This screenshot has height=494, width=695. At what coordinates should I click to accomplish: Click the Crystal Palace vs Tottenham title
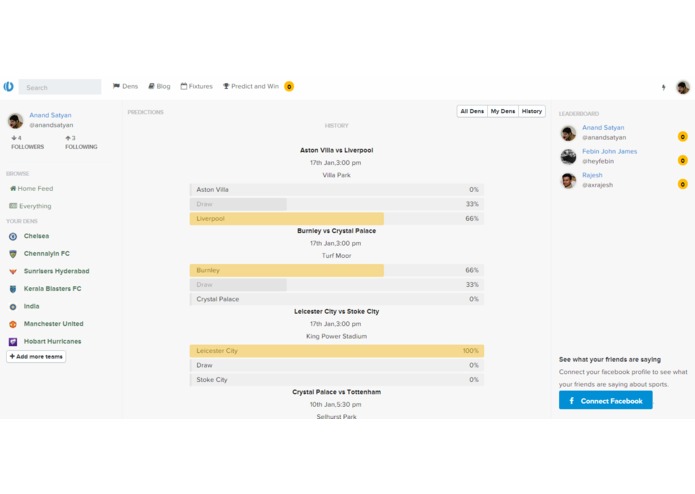click(336, 393)
